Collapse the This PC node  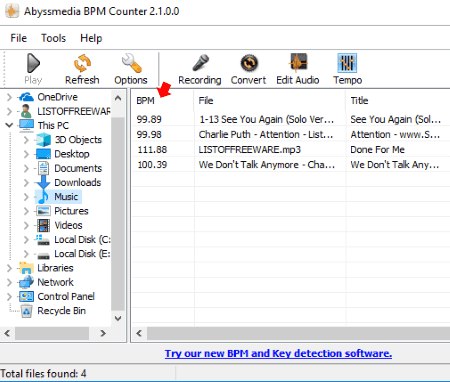click(x=9, y=125)
